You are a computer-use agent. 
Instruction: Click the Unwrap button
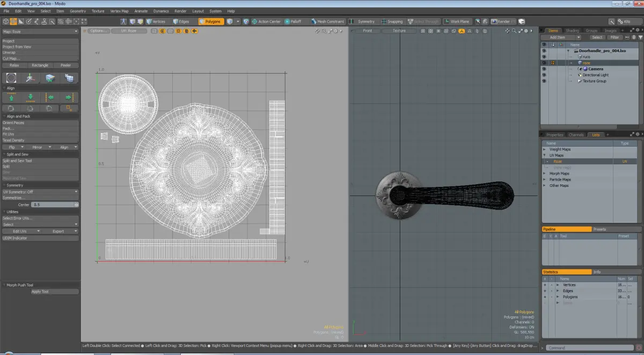tap(40, 53)
